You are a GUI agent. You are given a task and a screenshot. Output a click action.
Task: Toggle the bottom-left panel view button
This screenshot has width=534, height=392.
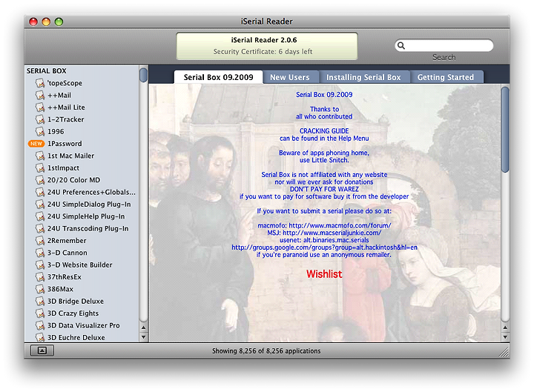tap(42, 351)
